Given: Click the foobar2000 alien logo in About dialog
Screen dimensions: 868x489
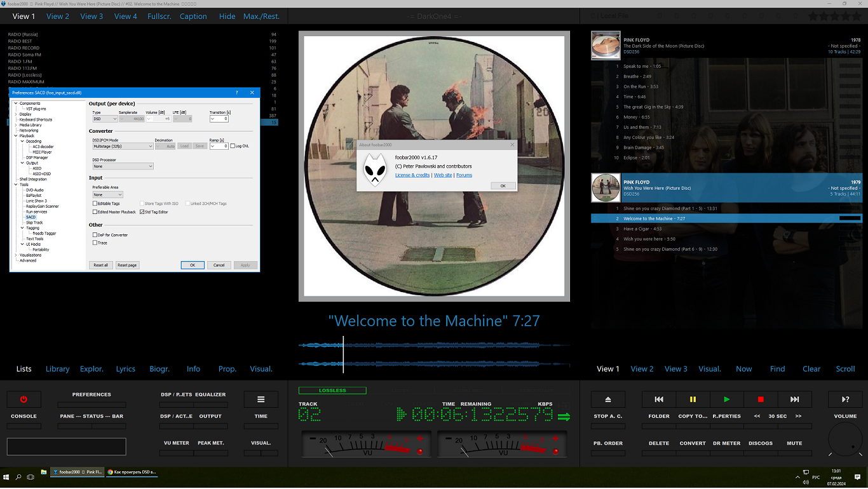Looking at the screenshot, I should tap(375, 170).
